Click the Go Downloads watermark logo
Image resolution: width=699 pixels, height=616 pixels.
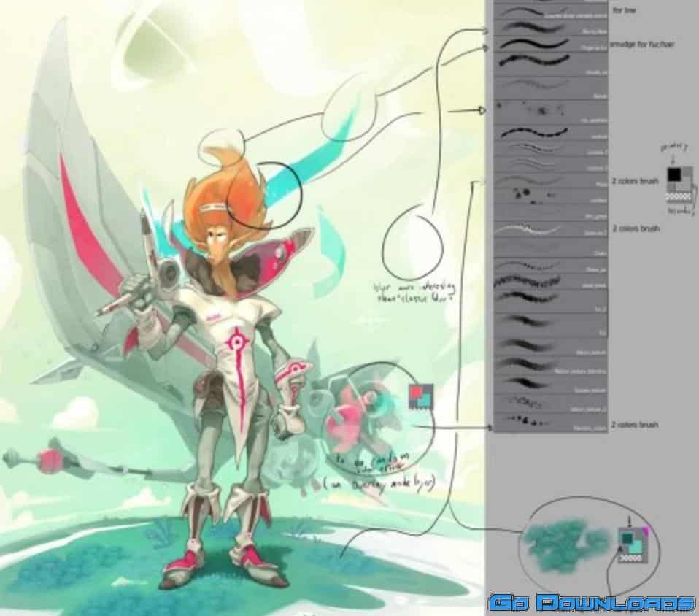point(592,602)
